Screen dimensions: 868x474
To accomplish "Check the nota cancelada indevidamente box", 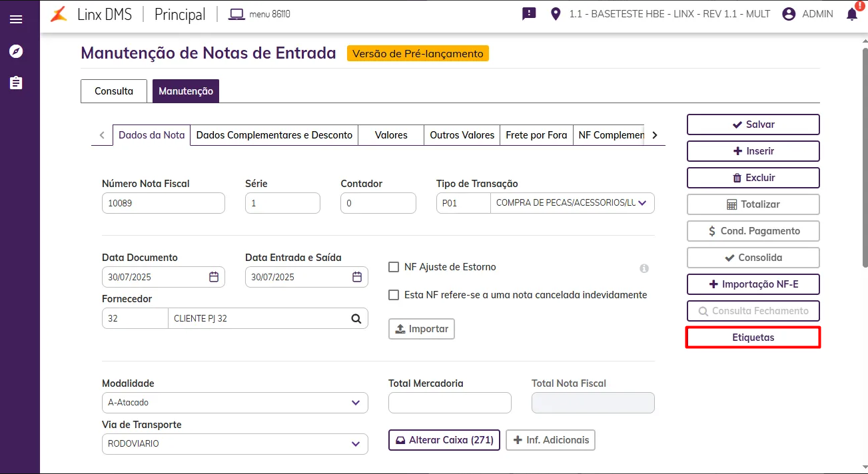I will pos(394,295).
